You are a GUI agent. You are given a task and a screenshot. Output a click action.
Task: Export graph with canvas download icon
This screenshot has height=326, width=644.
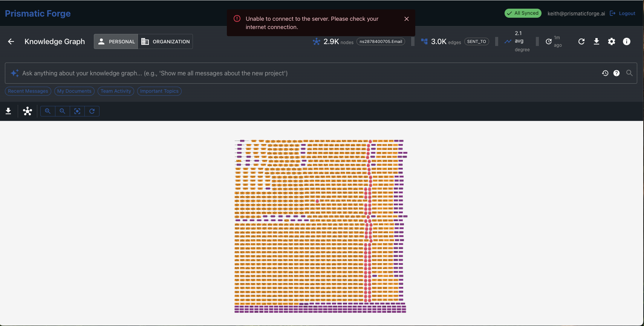click(8, 111)
